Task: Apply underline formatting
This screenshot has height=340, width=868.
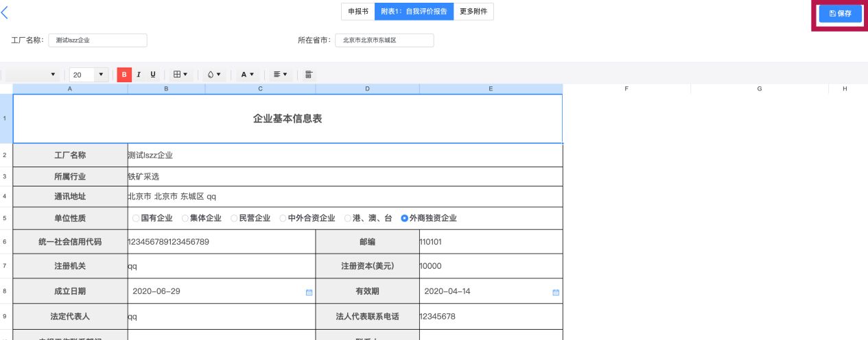Action: (x=152, y=75)
